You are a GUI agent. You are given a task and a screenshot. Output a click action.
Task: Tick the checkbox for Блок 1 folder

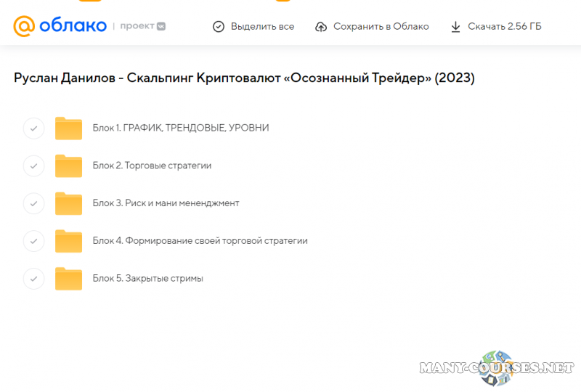[x=33, y=128]
